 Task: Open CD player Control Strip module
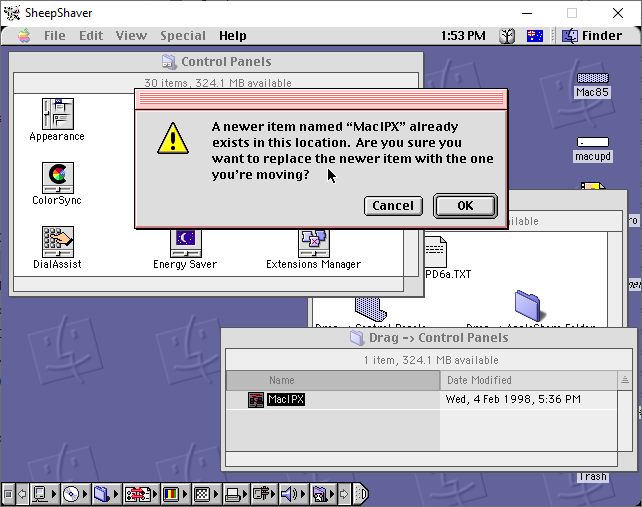75,494
